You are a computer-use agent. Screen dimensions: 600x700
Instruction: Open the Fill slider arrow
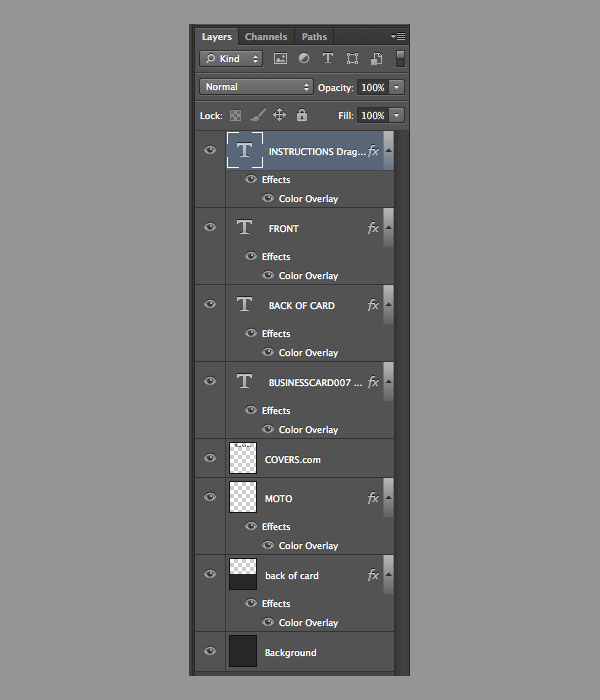point(396,116)
